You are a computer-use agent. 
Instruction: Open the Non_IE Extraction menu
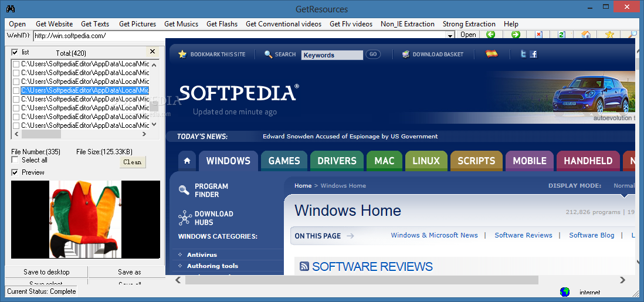tap(408, 24)
